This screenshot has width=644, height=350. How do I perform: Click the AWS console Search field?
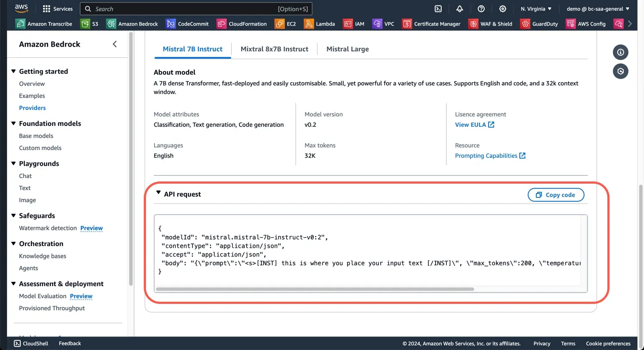click(x=196, y=9)
